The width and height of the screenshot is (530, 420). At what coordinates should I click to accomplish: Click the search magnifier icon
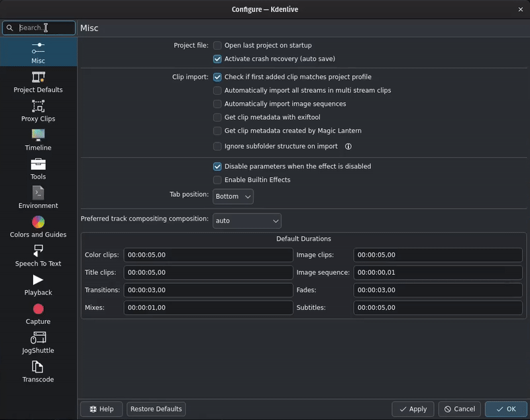click(10, 28)
